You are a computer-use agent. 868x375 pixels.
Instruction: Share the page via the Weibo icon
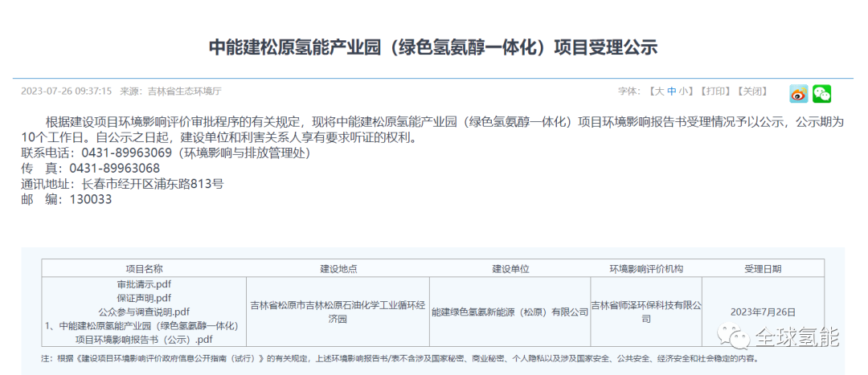pyautogui.click(x=798, y=93)
